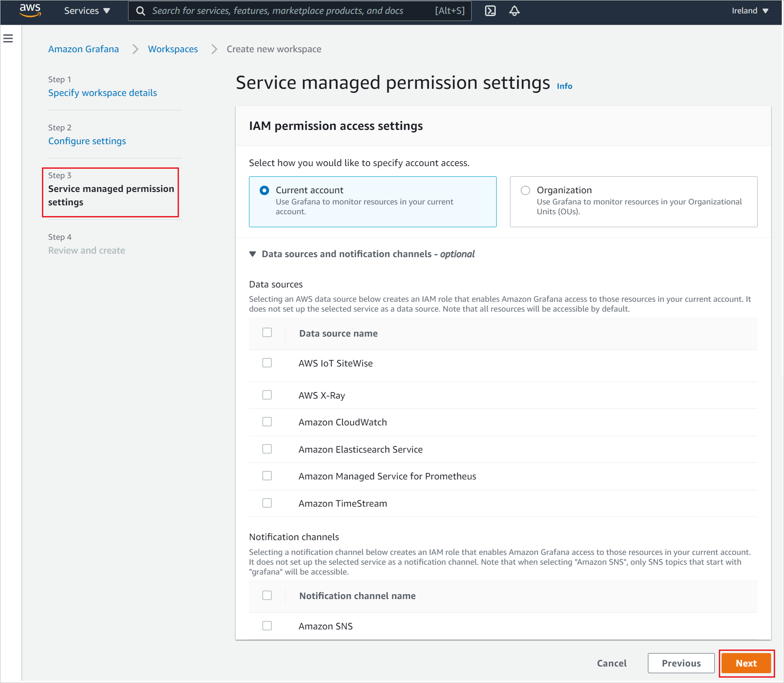Click the Amazon TimeStream row label
The width and height of the screenshot is (784, 683).
coord(343,504)
